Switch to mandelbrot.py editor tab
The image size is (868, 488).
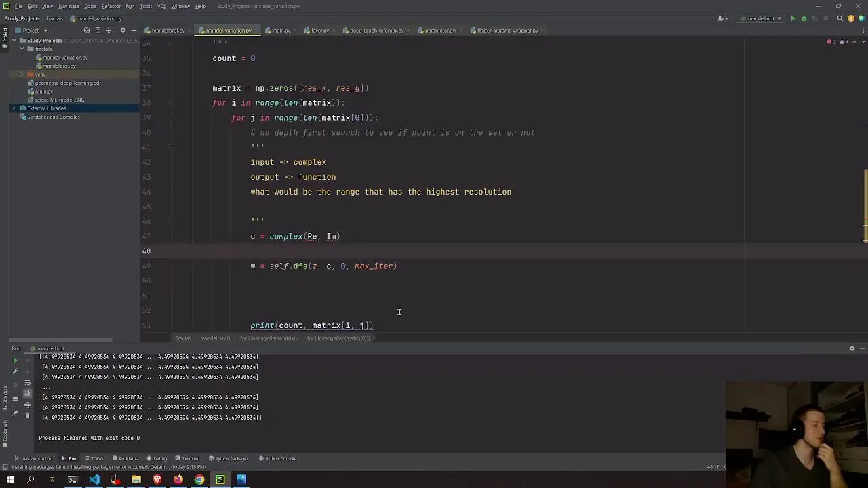click(166, 30)
